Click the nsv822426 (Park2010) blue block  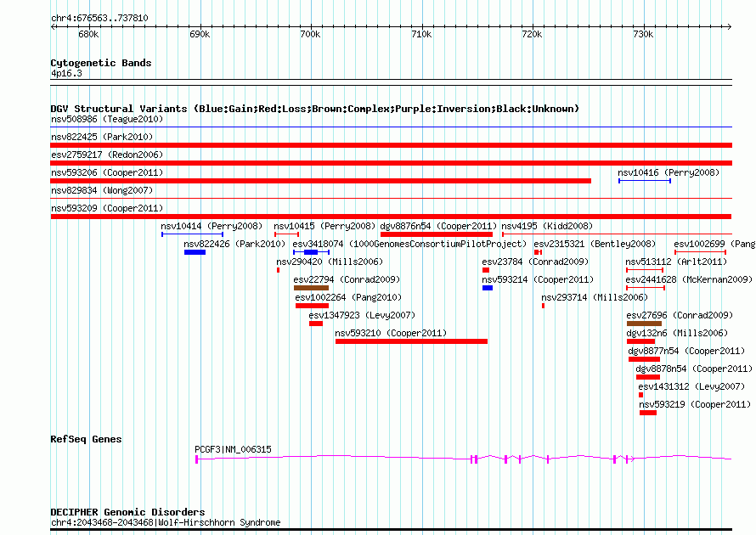[195, 252]
